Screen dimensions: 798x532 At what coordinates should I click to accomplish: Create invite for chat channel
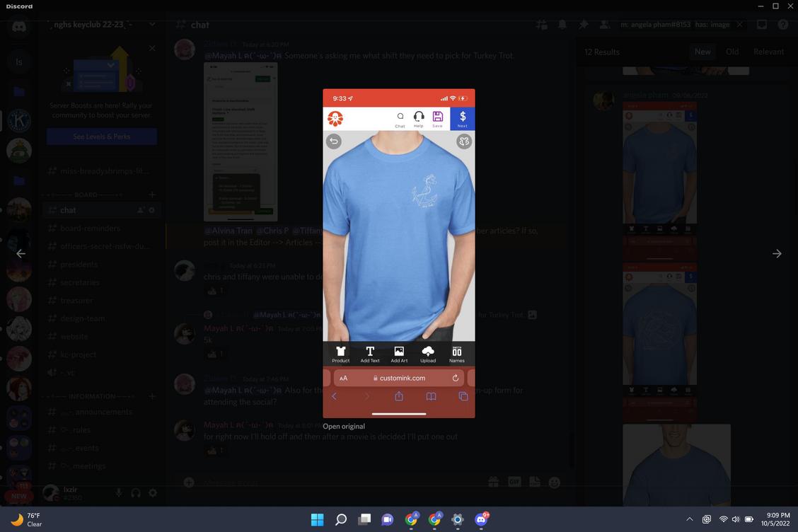141,210
